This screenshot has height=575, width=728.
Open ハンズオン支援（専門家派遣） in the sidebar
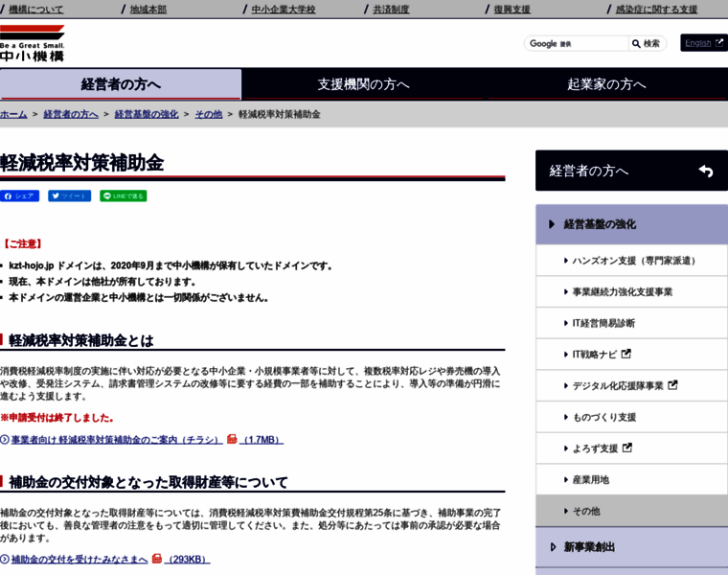[636, 260]
